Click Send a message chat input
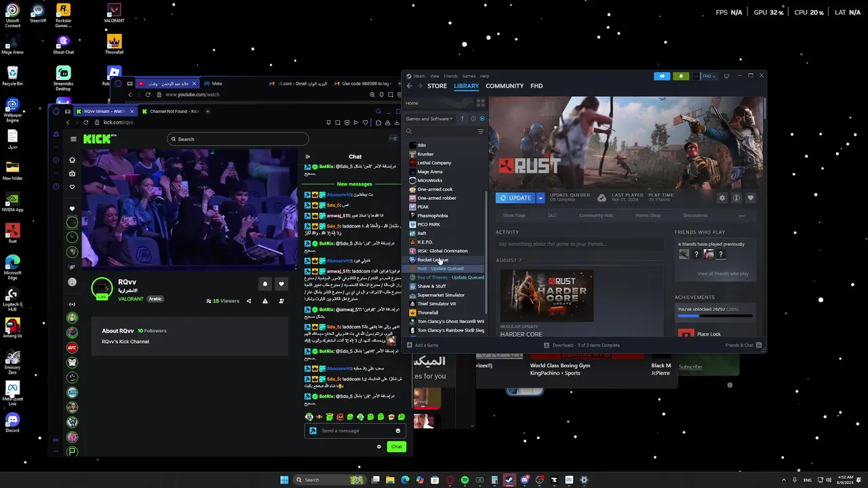Screen dimensions: 868x488 tap(355, 430)
